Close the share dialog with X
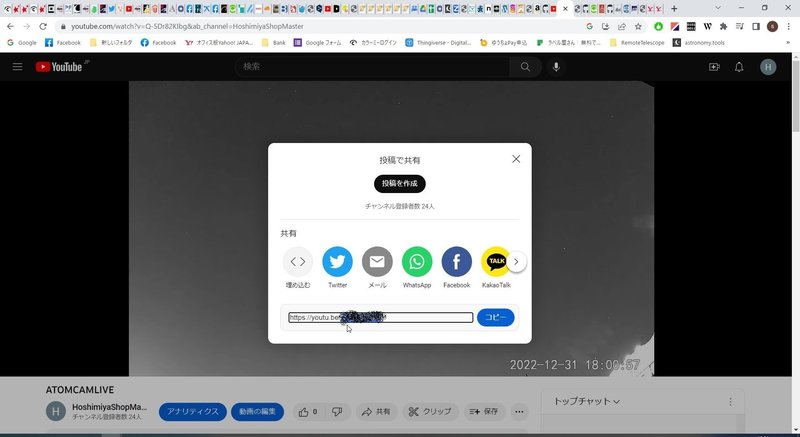Viewport: 800px width, 437px height. tap(516, 159)
